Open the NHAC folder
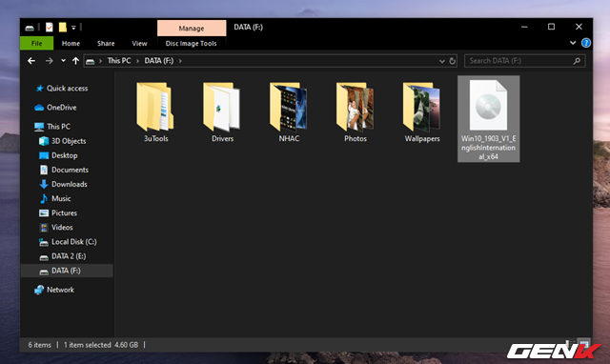610x364 pixels. [289, 111]
